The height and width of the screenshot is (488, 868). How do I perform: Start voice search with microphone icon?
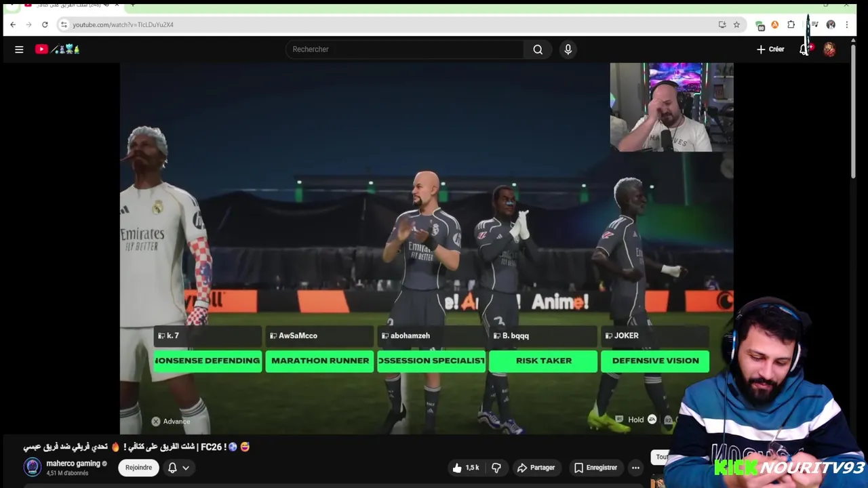(568, 49)
